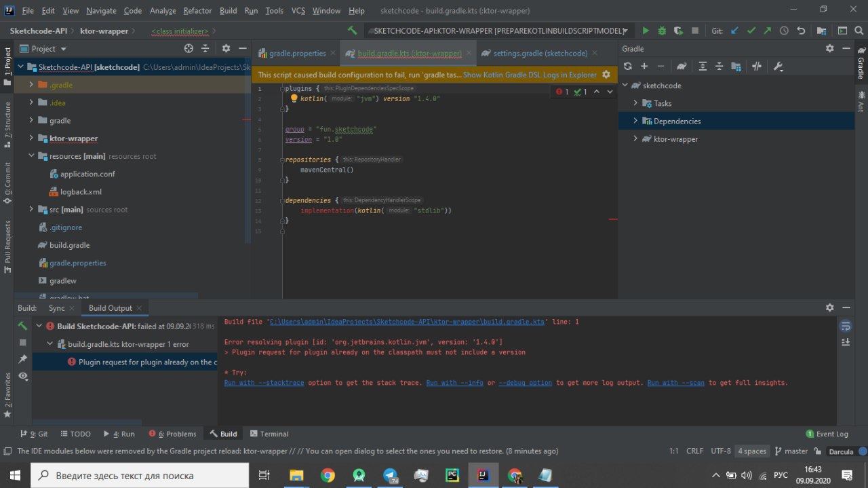Collapse the Build Sketchcode-API result node

pos(39,326)
